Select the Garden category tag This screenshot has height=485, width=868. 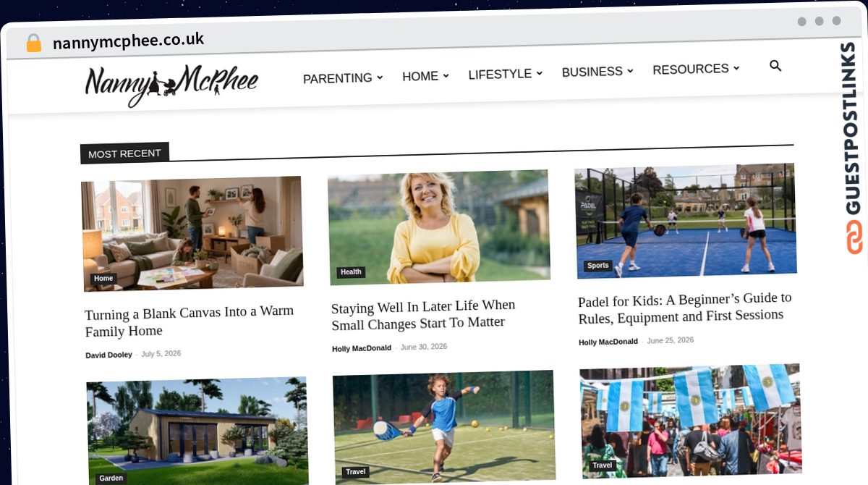coord(111,478)
